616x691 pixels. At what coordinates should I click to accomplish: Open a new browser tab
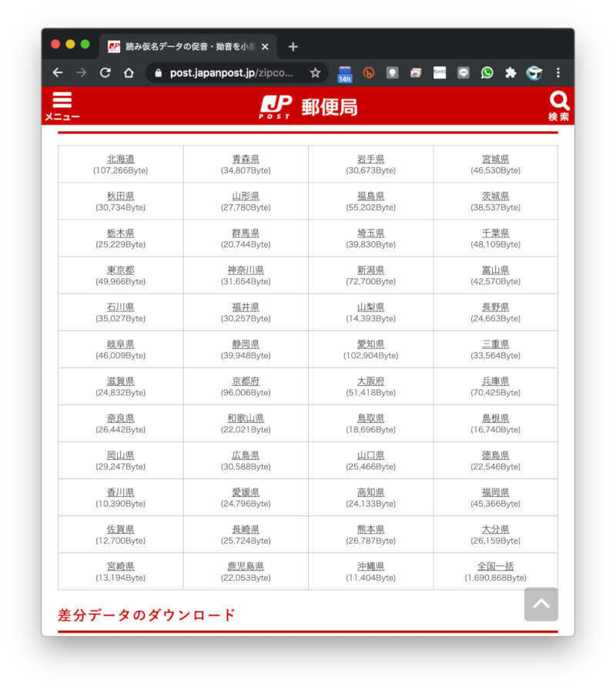tap(293, 47)
